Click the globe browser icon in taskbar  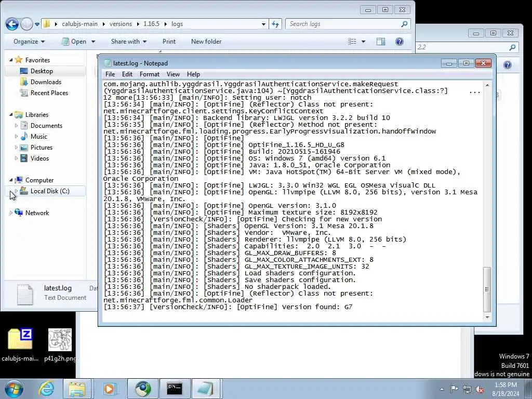(x=143, y=389)
